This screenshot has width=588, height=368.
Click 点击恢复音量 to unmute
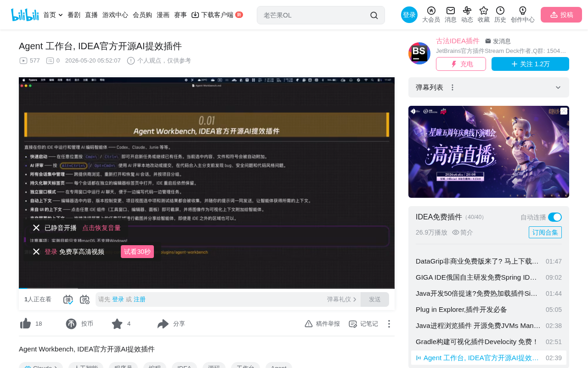coord(102,228)
